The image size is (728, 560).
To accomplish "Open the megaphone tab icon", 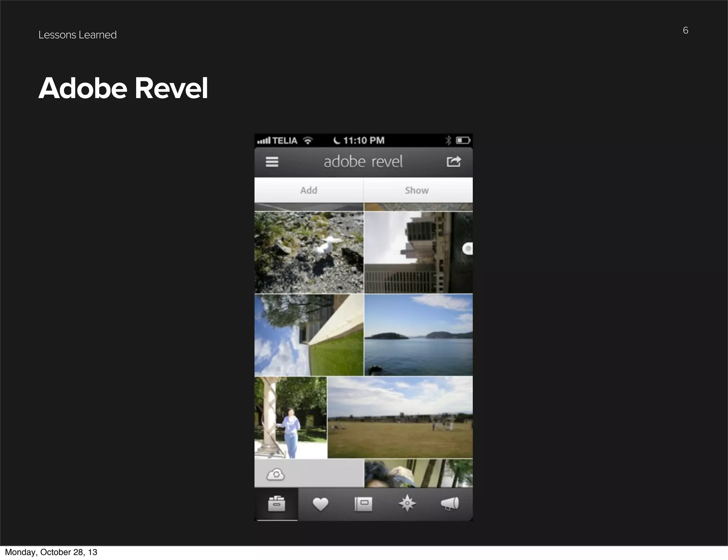I will [450, 504].
